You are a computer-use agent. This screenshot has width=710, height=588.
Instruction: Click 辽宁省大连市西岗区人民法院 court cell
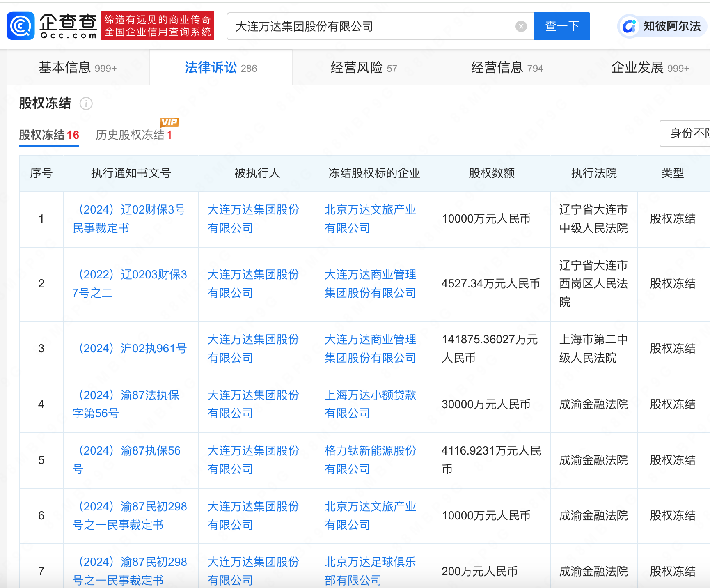[593, 284]
